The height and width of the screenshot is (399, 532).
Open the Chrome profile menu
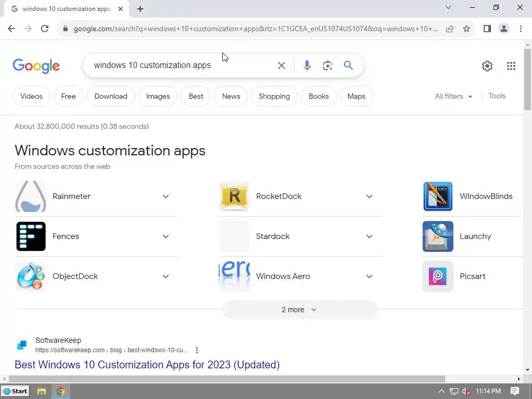tap(504, 29)
